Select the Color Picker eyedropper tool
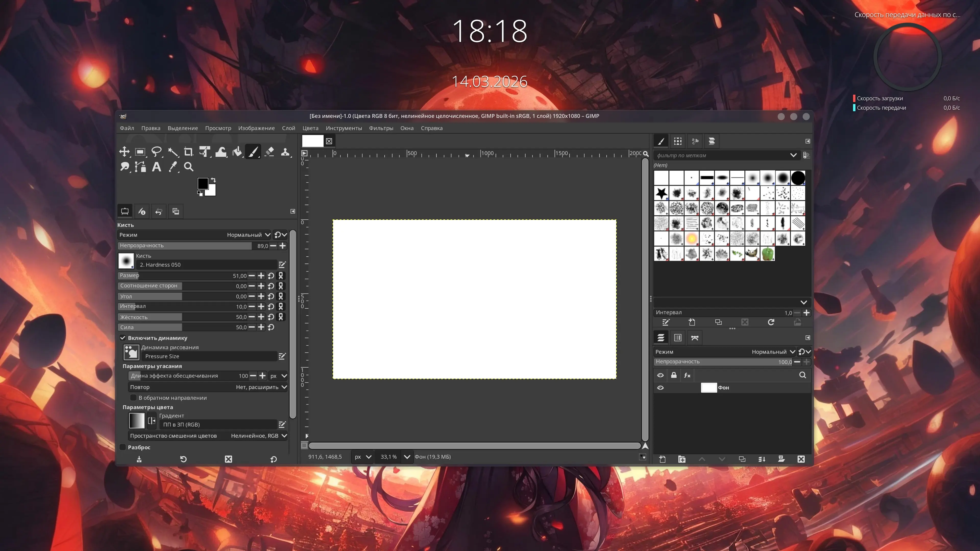980x551 pixels. pos(173,167)
